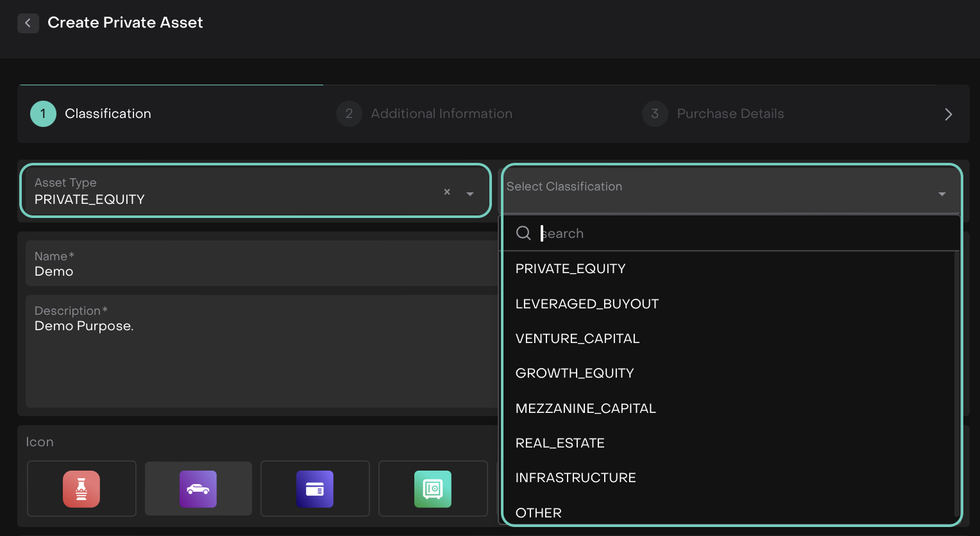980x536 pixels.
Task: Switch to Additional Information step
Action: 441,113
